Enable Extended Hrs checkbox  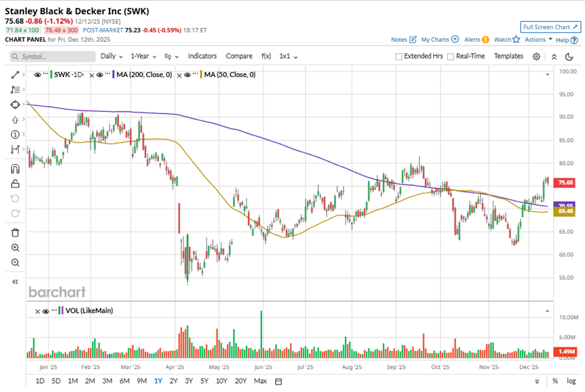click(399, 56)
